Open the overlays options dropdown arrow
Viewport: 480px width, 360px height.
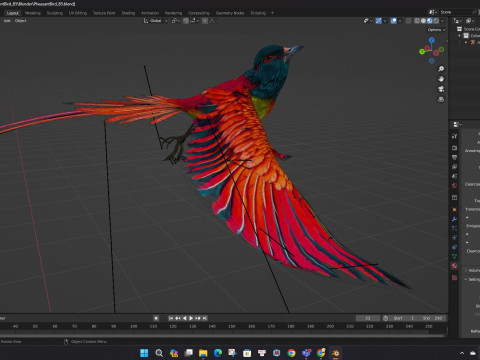click(x=400, y=21)
